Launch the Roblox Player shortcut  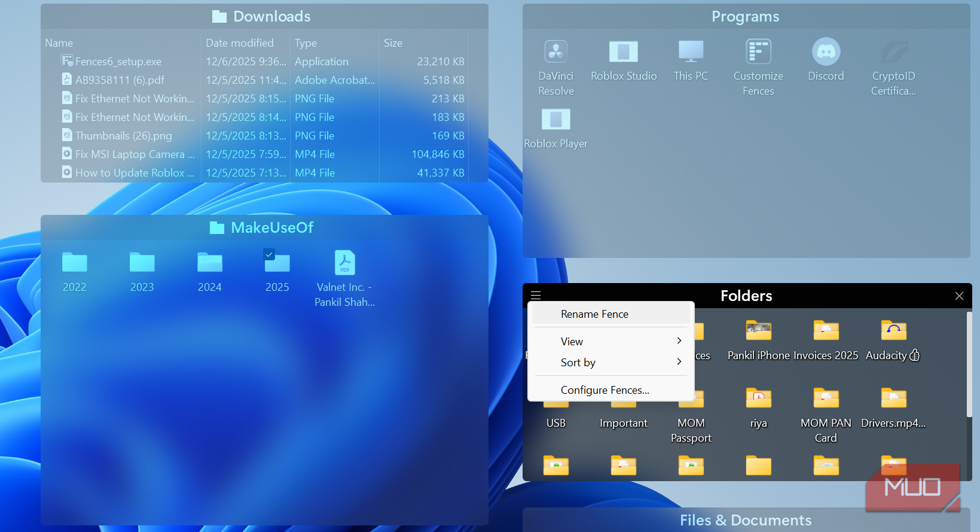(555, 127)
